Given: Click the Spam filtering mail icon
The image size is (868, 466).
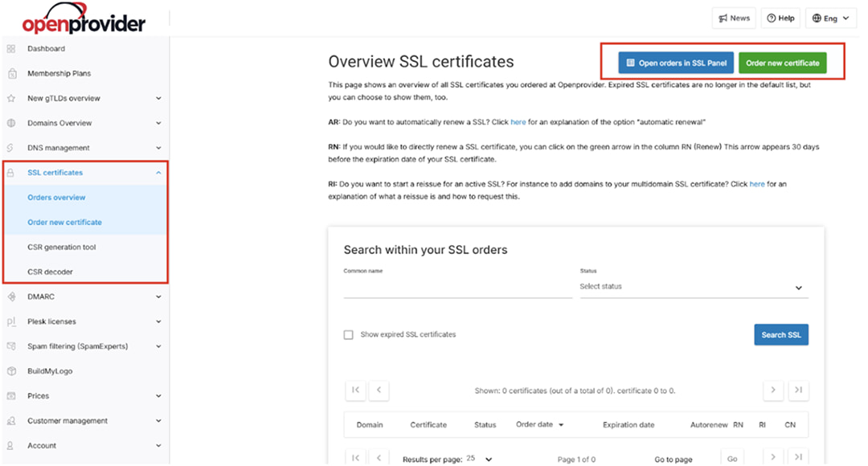Looking at the screenshot, I should (11, 346).
